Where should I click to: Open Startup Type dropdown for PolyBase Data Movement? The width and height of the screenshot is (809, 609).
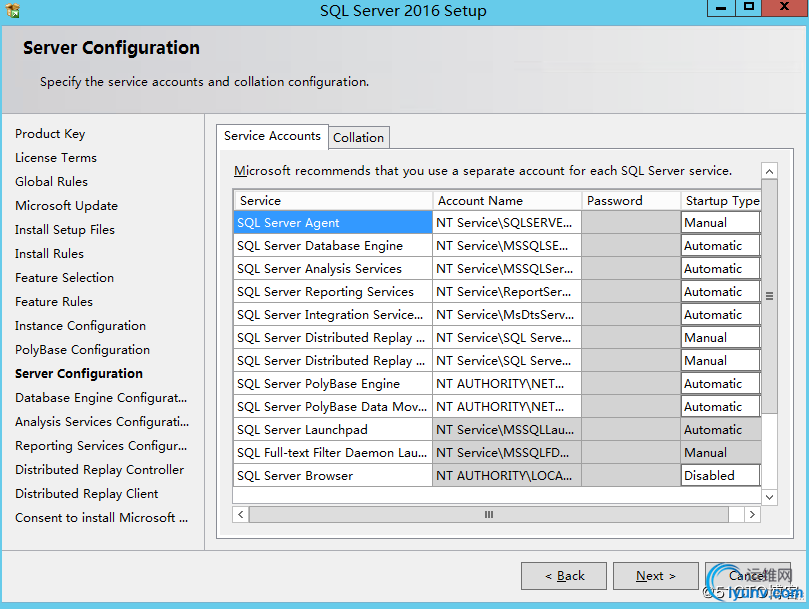coord(720,407)
